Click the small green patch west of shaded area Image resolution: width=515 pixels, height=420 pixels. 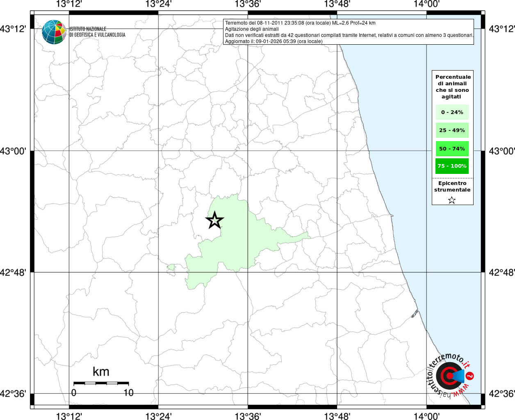(x=171, y=267)
